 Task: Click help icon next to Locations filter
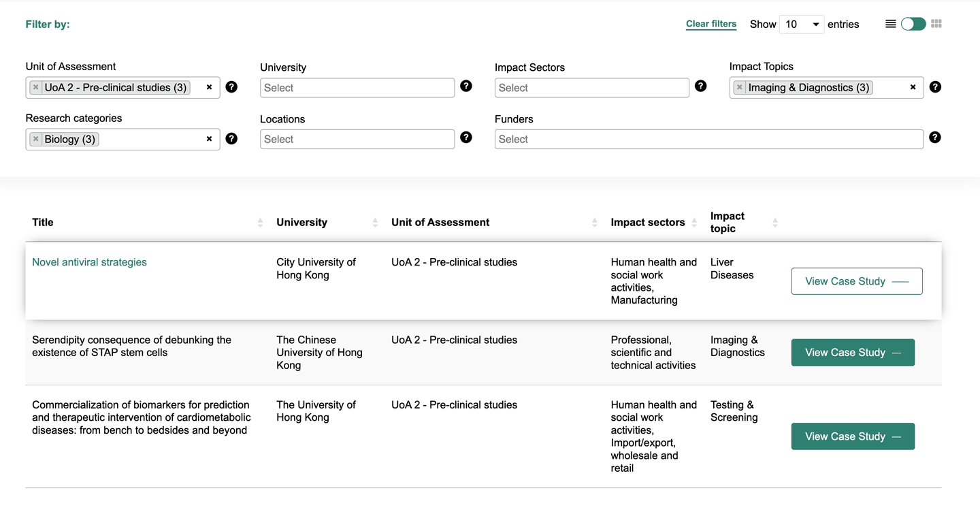coord(466,138)
